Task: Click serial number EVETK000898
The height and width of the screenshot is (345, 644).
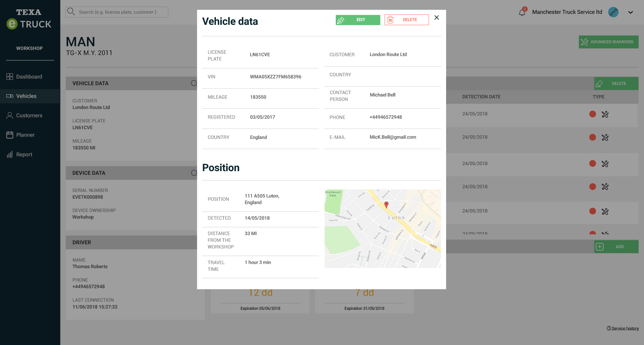Action: [88, 197]
